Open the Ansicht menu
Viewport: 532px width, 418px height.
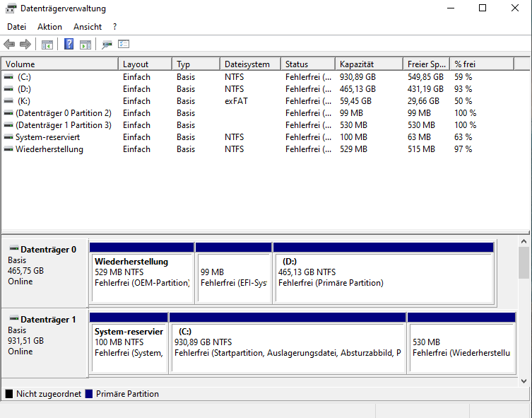point(88,27)
